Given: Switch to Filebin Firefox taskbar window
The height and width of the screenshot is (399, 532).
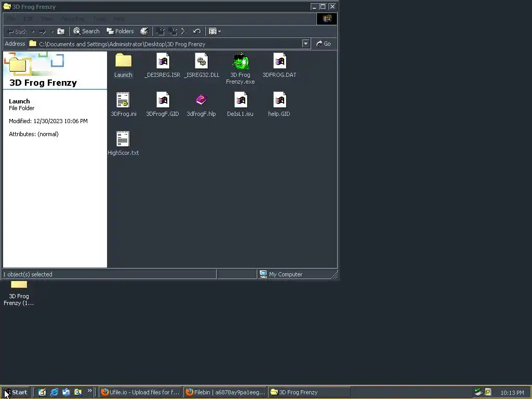Looking at the screenshot, I should (x=225, y=392).
